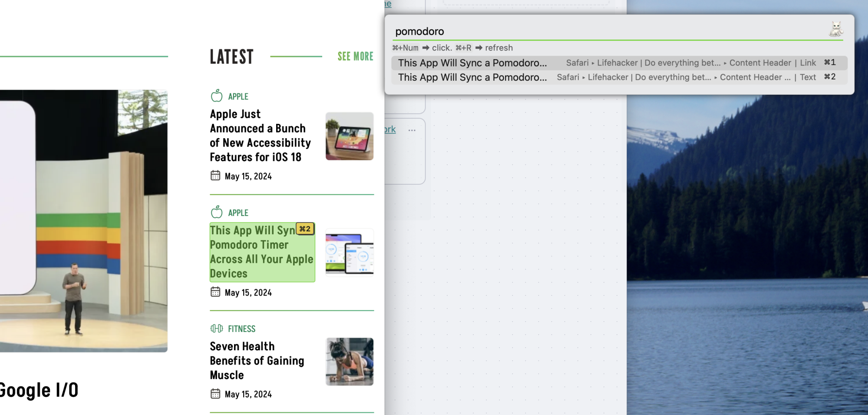Click the three-dots menu in background window

412,130
